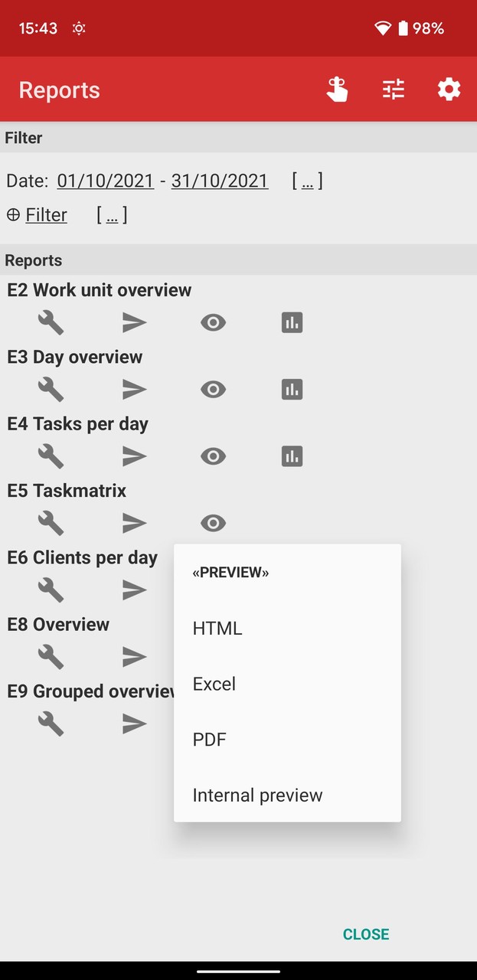Open the filter sliders icon in the toolbar

393,89
